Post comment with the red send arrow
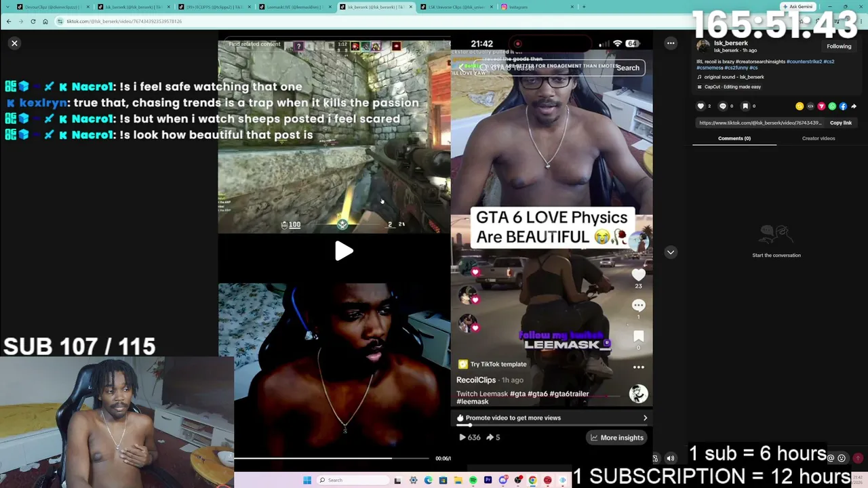 click(858, 458)
